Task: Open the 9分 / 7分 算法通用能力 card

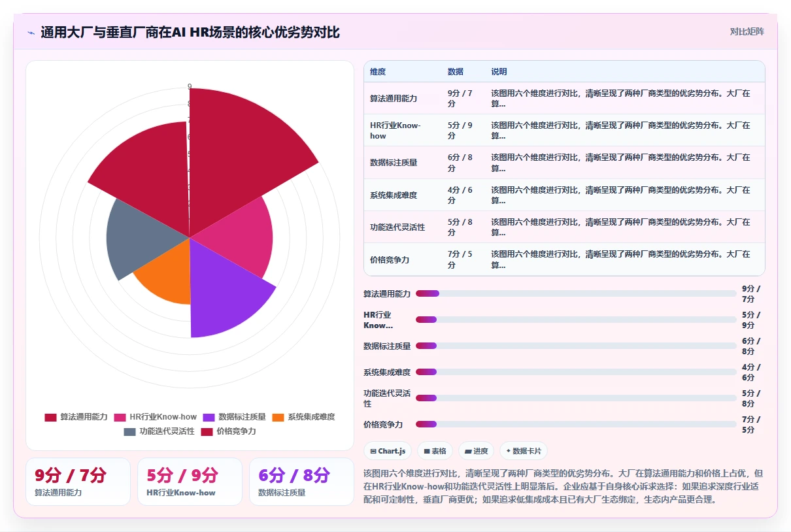Action: pos(78,482)
